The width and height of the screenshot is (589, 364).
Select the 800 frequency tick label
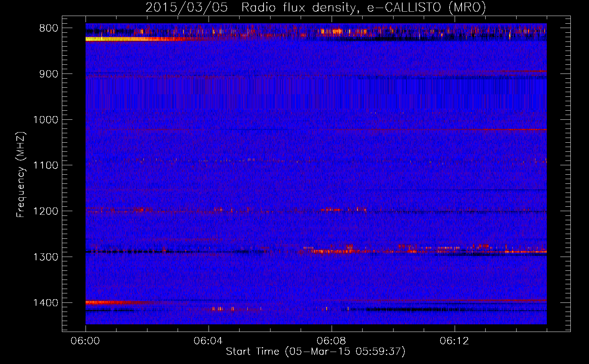pyautogui.click(x=48, y=28)
